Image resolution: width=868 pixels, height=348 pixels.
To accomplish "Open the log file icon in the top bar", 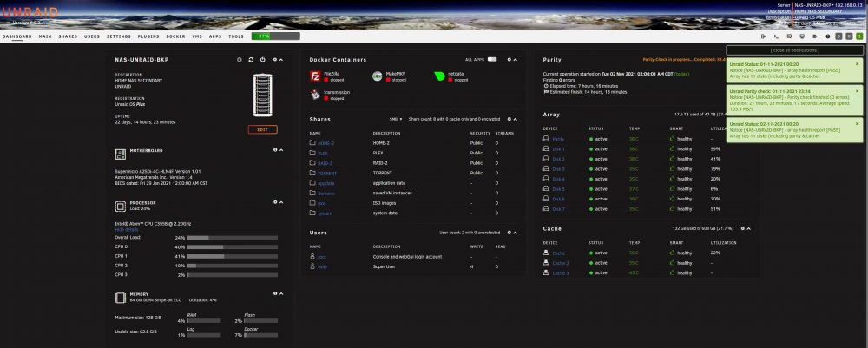I will pyautogui.click(x=815, y=36).
